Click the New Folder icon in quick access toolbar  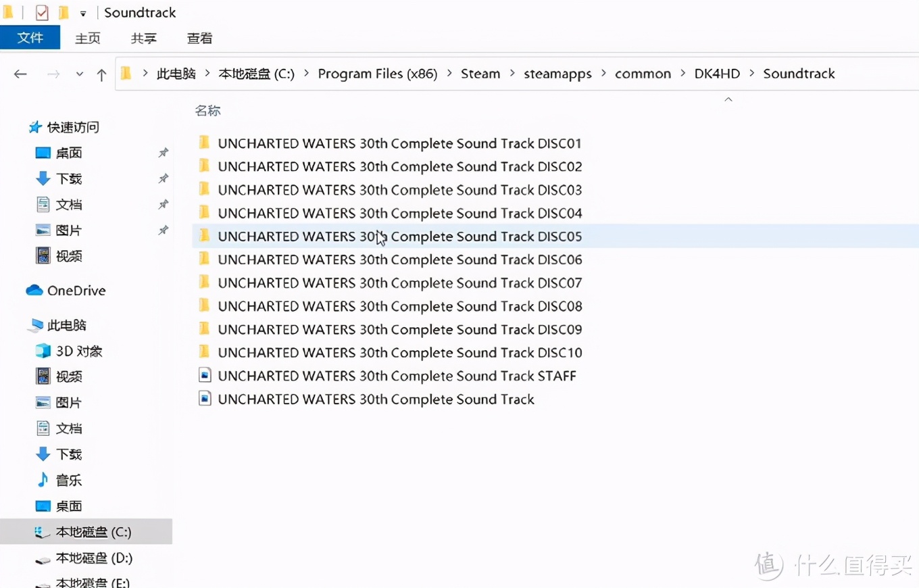[x=63, y=12]
